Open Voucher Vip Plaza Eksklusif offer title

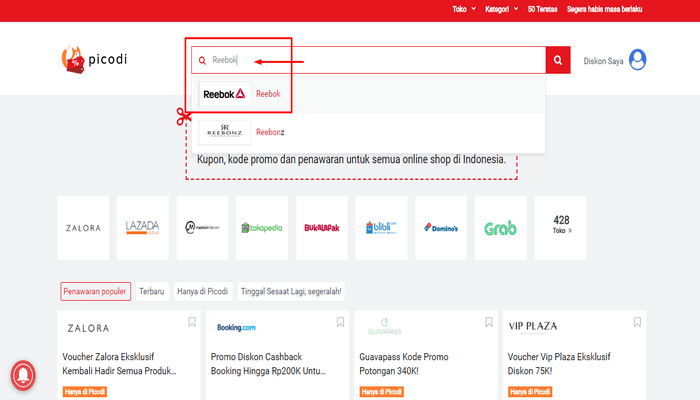(x=559, y=364)
